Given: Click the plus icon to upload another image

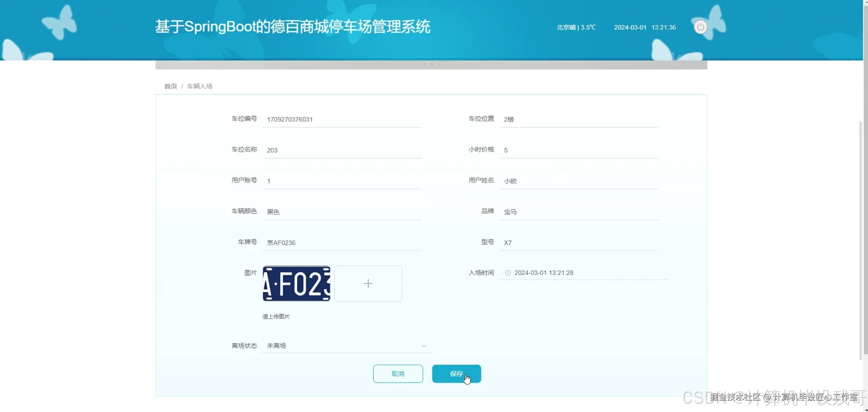Looking at the screenshot, I should (368, 283).
